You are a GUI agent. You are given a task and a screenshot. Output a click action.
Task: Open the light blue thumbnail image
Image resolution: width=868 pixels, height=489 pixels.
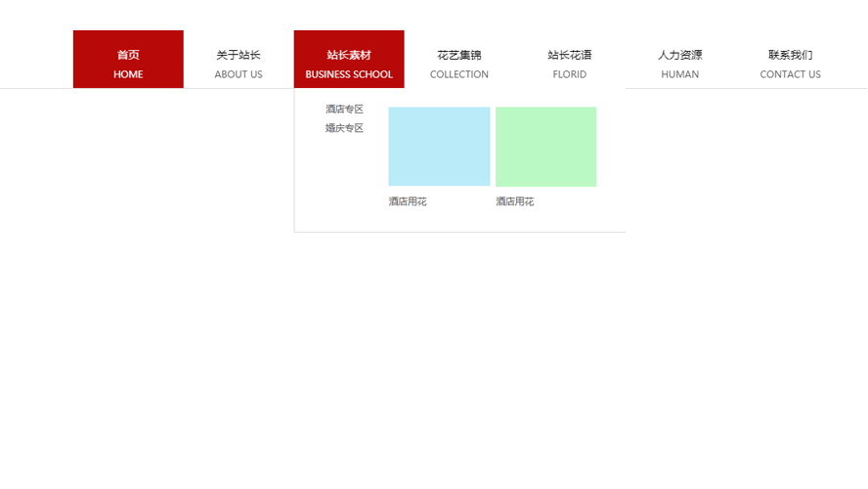(x=439, y=146)
